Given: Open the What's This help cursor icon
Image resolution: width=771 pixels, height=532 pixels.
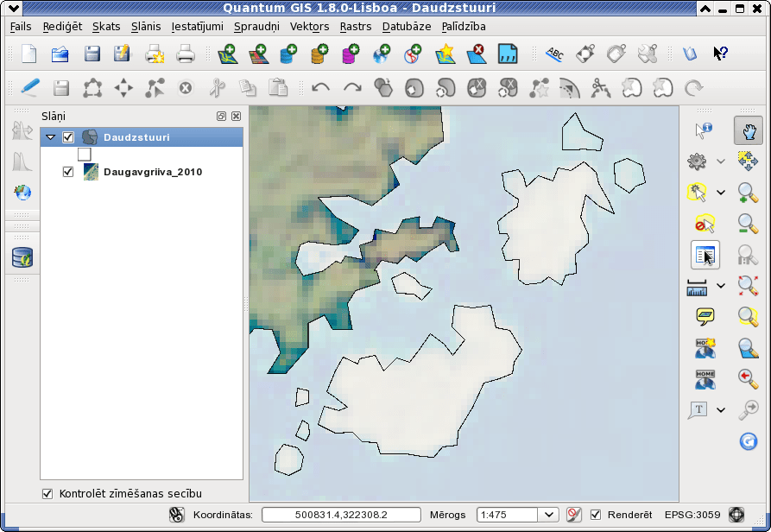Looking at the screenshot, I should (x=720, y=53).
